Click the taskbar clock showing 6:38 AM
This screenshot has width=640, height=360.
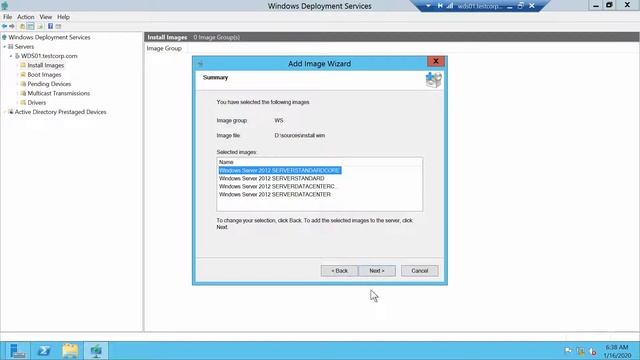pos(617,351)
